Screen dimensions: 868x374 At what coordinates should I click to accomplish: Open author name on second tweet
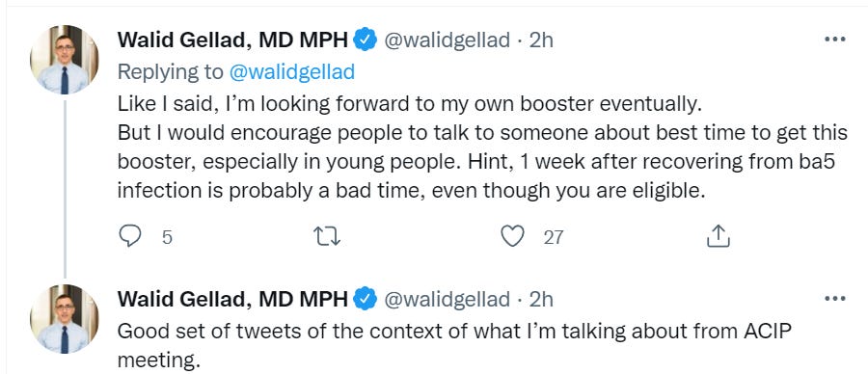point(232,300)
